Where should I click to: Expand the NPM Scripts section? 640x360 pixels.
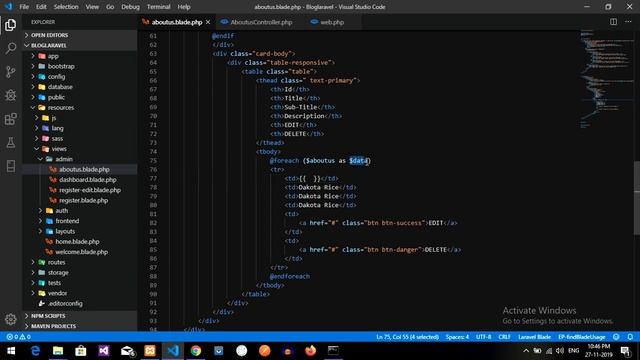tap(80, 316)
